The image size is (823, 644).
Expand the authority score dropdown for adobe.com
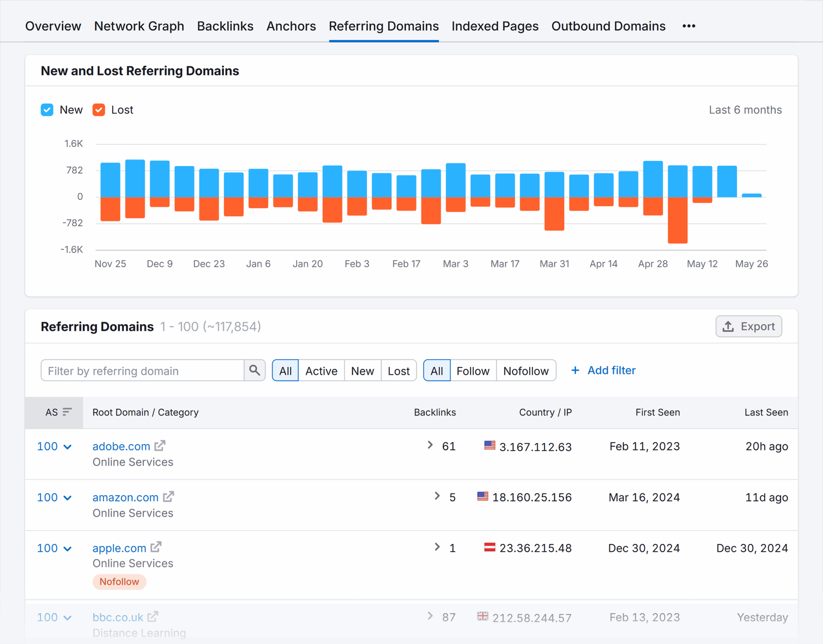click(x=68, y=447)
